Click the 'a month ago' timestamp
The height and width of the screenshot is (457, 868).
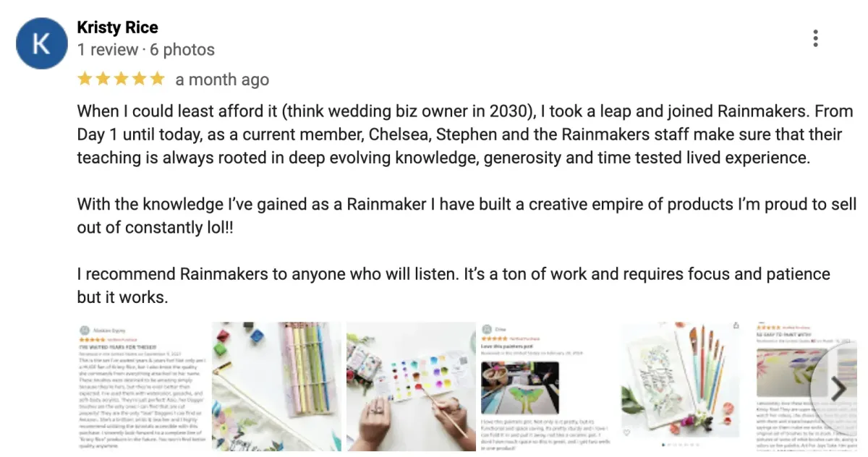click(x=222, y=80)
